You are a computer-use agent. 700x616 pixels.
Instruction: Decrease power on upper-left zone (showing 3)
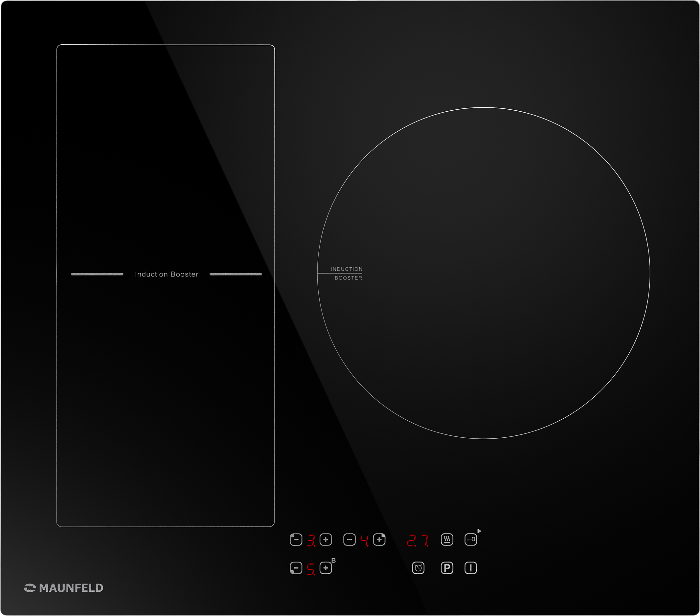pos(296,540)
